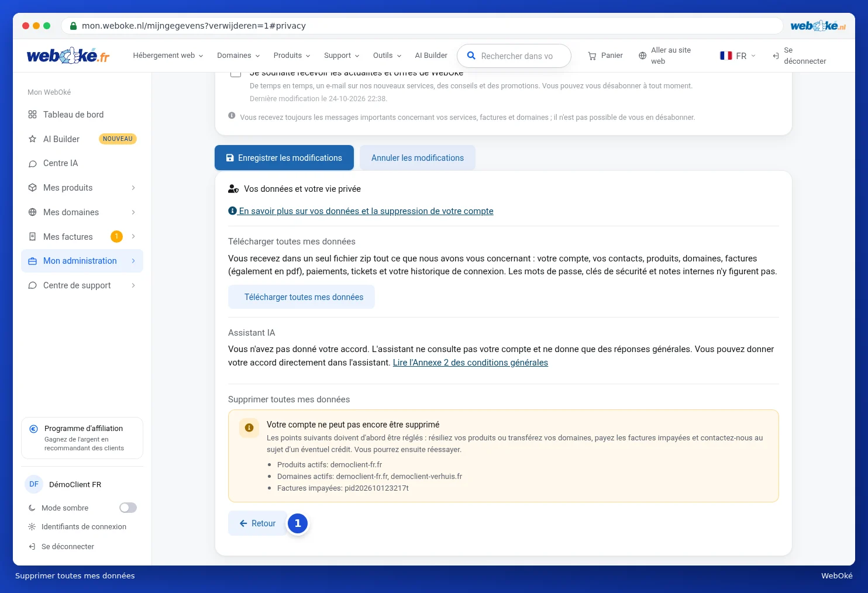Screen dimensions: 868x593
Task: Open the Programme d'affiliation card
Action: 82,438
